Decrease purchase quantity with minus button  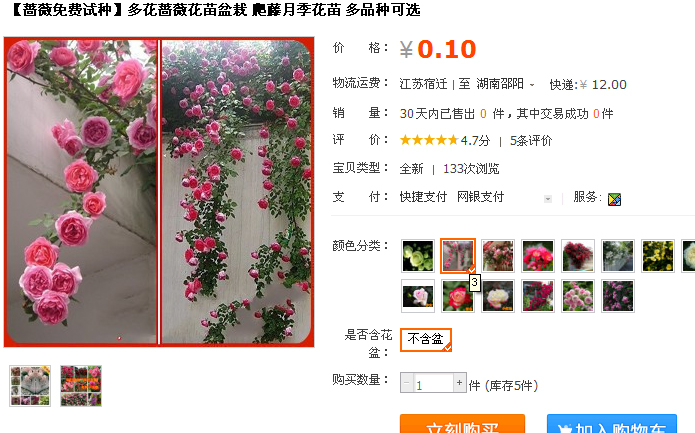click(x=406, y=382)
